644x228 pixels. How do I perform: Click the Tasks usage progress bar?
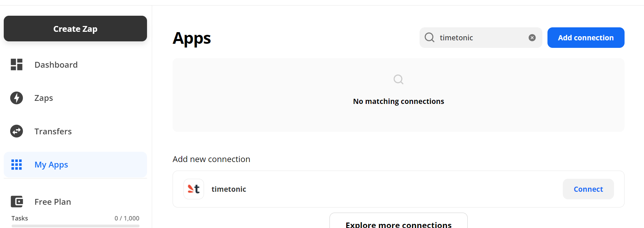click(x=75, y=226)
